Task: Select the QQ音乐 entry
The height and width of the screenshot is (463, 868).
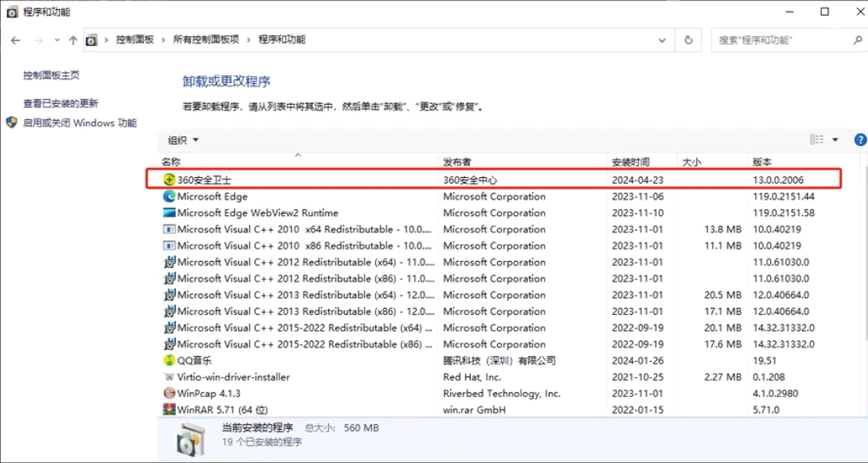Action: click(195, 361)
